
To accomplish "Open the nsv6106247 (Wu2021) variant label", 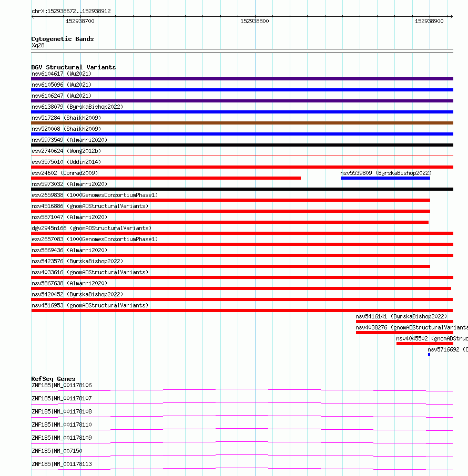I will 62,96.
